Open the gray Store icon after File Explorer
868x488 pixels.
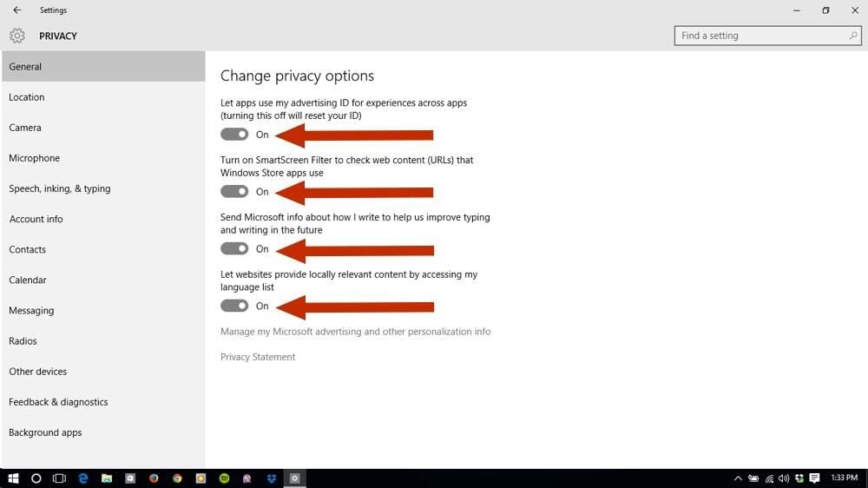(130, 478)
